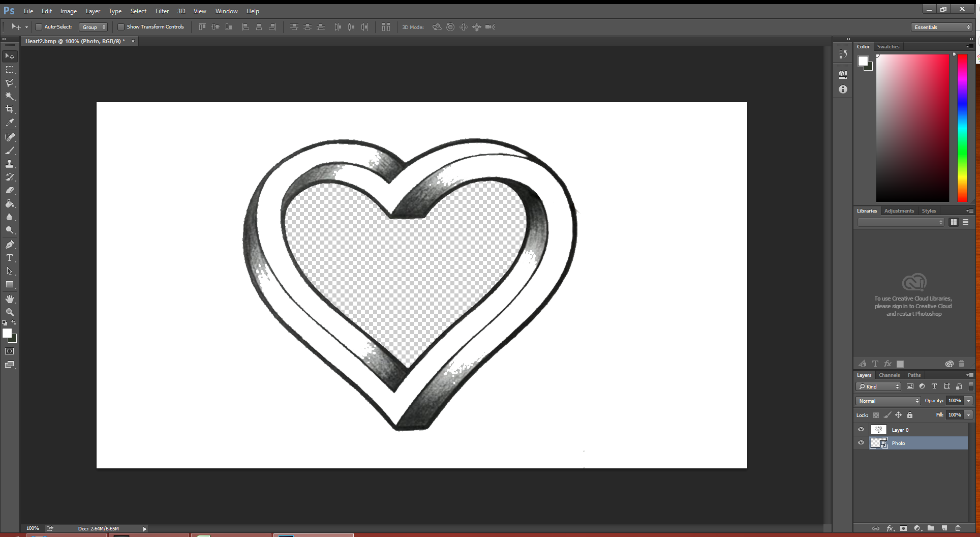Screen dimensions: 980x537
Task: Expand the Opacity slider arrow
Action: (968, 401)
